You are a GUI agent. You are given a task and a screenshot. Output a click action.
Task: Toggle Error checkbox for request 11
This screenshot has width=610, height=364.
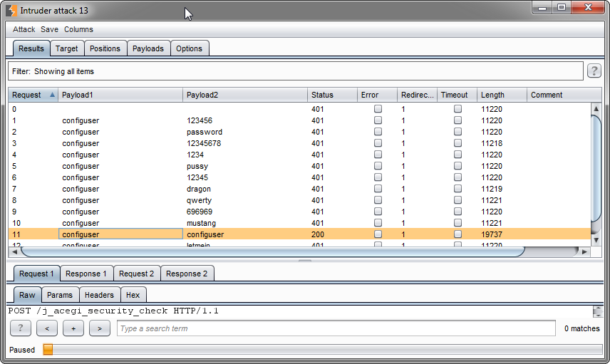(378, 234)
